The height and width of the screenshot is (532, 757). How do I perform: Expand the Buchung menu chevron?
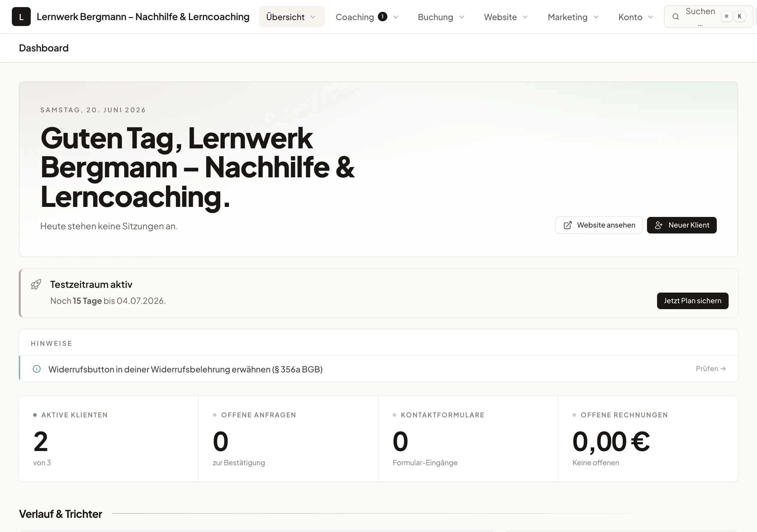point(462,17)
